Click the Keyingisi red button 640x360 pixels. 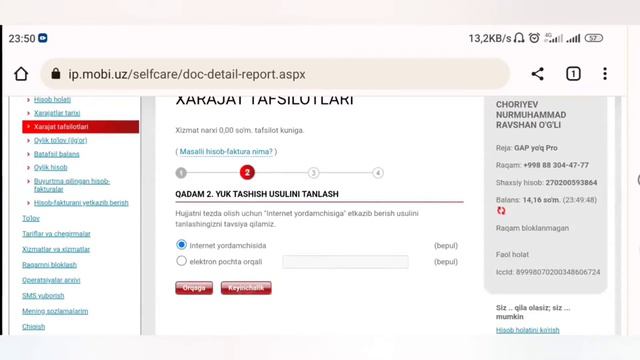tap(246, 288)
